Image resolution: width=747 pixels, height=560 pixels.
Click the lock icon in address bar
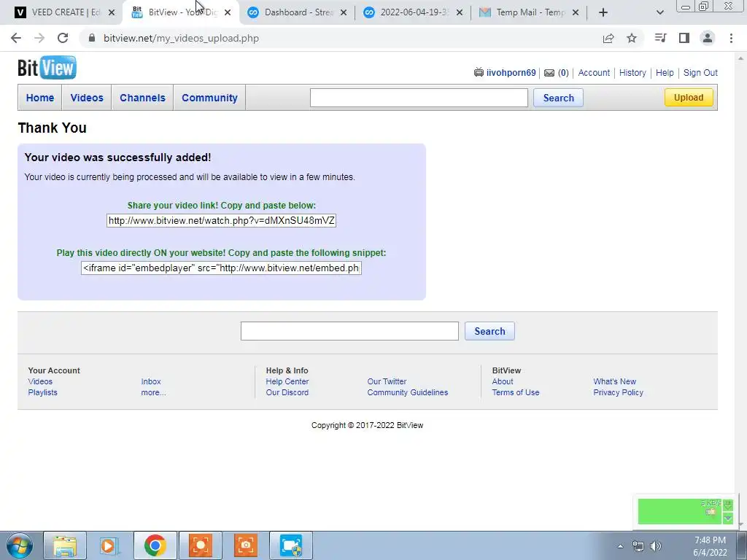pyautogui.click(x=93, y=38)
